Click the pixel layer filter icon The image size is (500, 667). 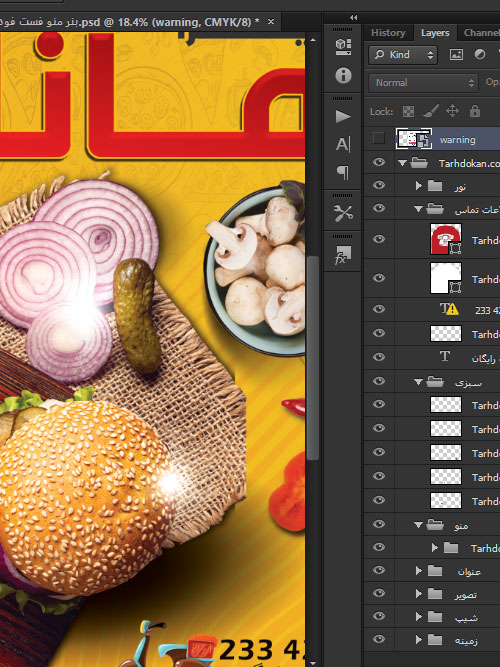[456, 54]
